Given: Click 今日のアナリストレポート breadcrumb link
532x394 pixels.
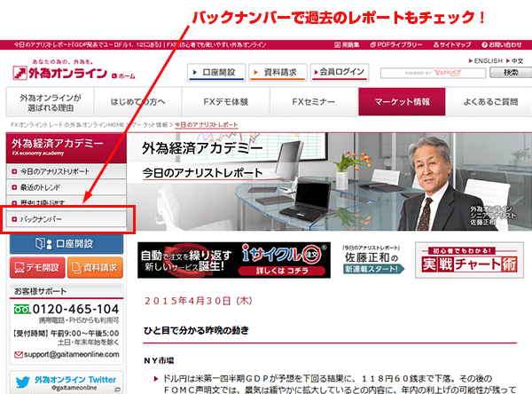Looking at the screenshot, I should pos(206,124).
